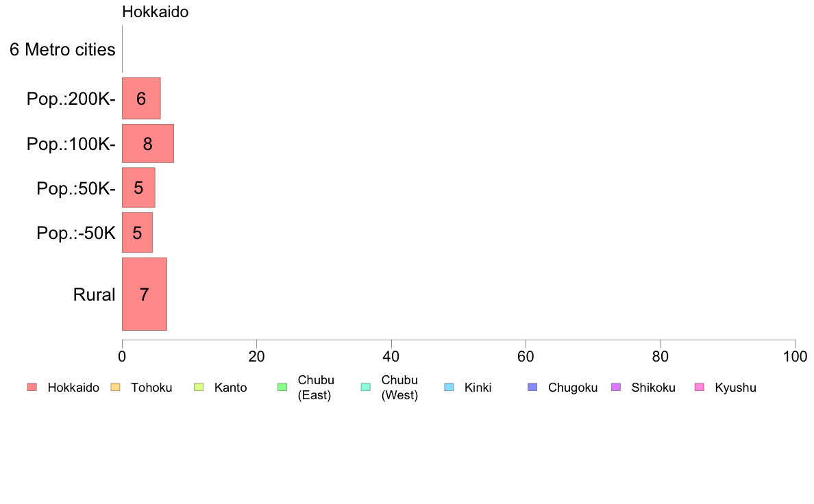Click the 6 Metro cities axis label
The width and height of the screenshot is (814, 504).
(x=62, y=49)
